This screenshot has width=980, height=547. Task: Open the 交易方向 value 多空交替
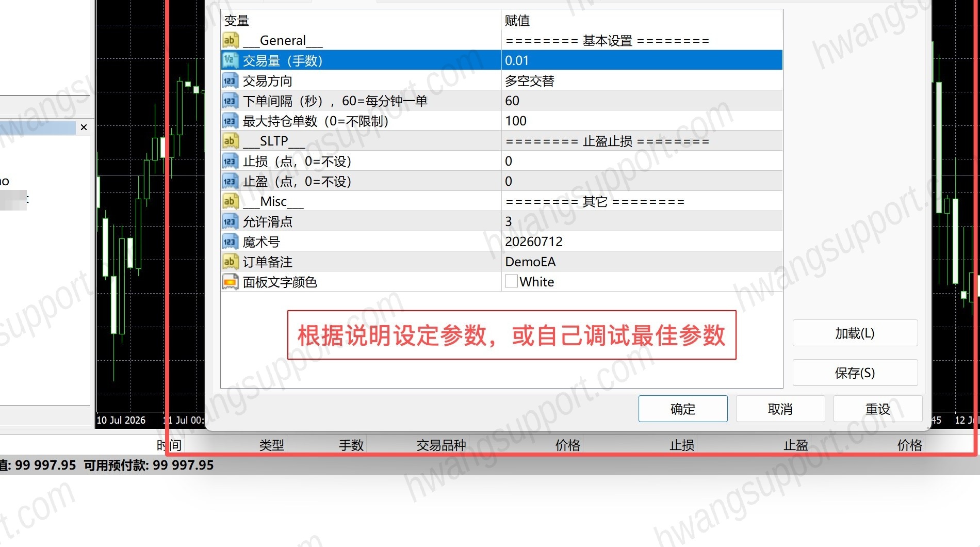(x=642, y=81)
